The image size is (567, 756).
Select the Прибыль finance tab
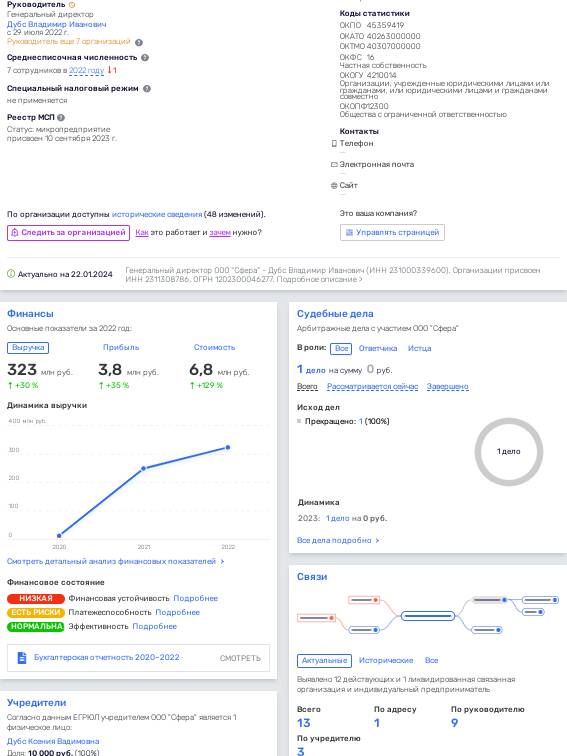point(121,348)
